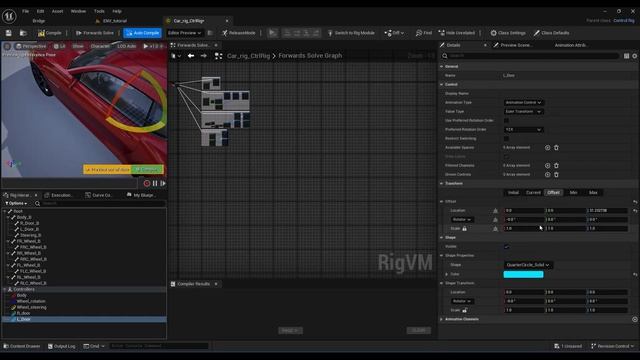
Task: Click the Details property matrix grid icon
Action: pos(627,56)
